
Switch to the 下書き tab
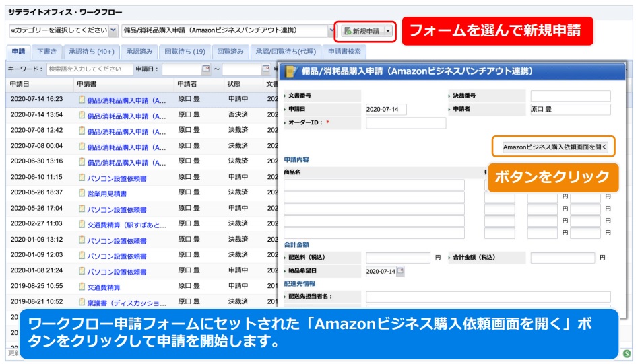(46, 52)
